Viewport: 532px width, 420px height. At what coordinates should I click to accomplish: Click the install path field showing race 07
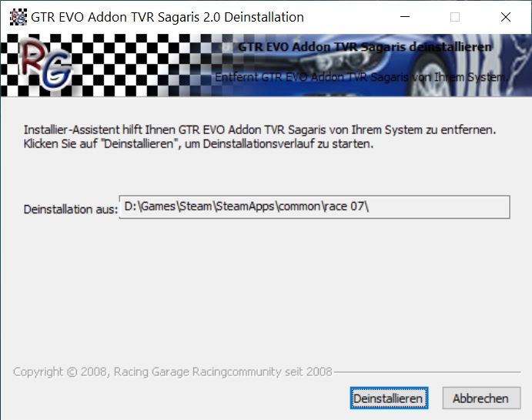pos(313,207)
